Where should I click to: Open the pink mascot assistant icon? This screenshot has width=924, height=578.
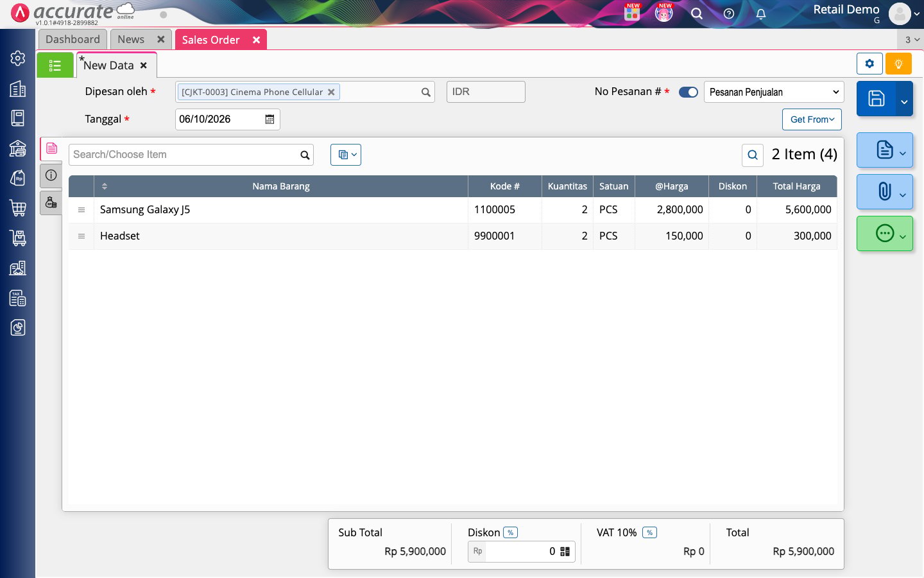[x=663, y=13]
